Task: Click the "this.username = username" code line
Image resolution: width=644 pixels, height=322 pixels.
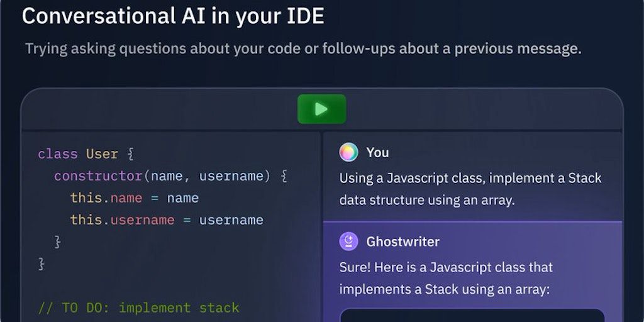Action: coord(166,220)
